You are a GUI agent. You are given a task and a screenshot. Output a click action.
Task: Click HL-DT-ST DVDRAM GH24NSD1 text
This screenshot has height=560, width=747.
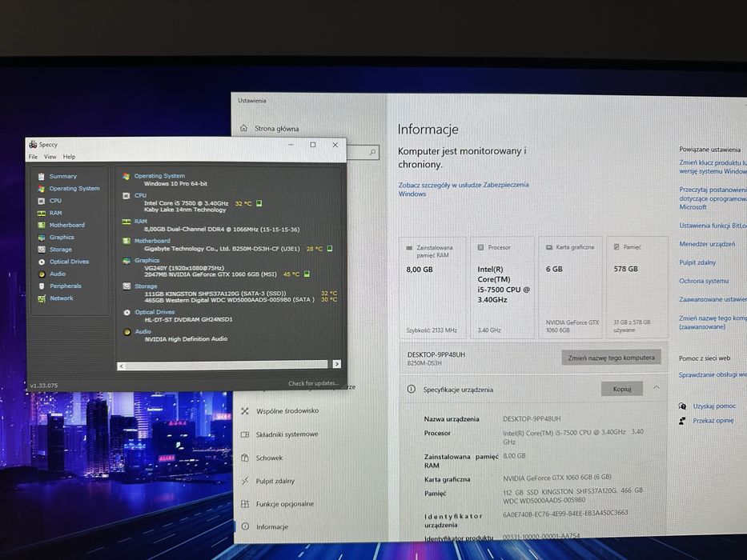coord(189,319)
